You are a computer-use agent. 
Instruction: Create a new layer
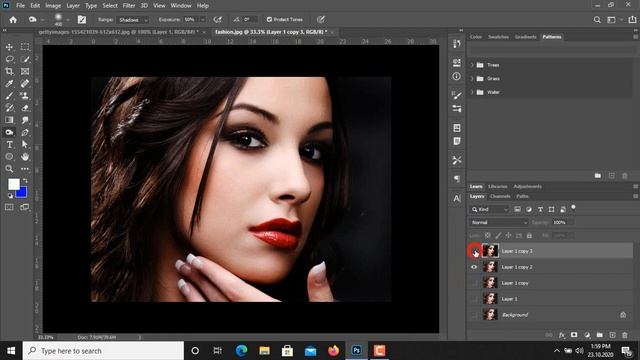(612, 335)
